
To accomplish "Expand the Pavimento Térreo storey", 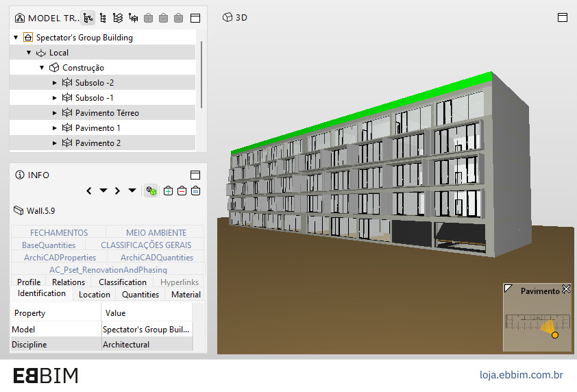I will click(x=54, y=113).
